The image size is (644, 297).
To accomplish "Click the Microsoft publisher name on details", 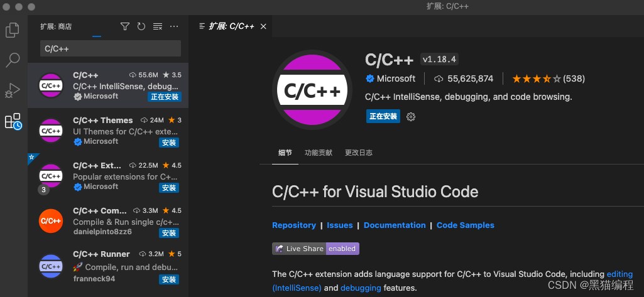I will coord(396,78).
